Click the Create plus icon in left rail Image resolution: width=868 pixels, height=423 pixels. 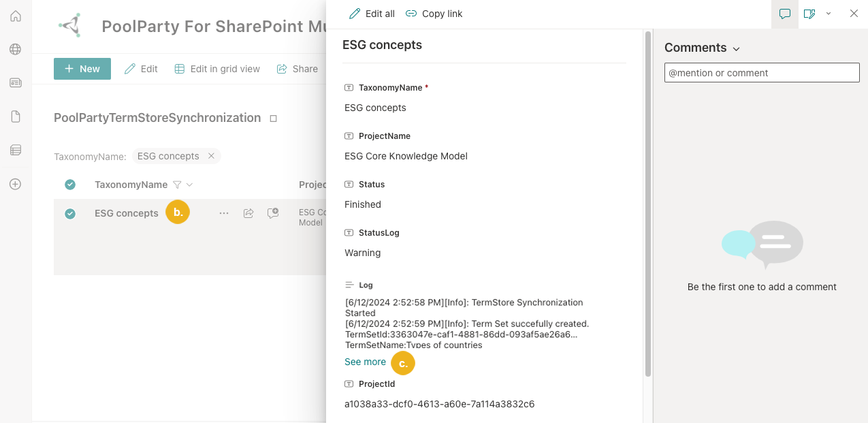pyautogui.click(x=15, y=184)
